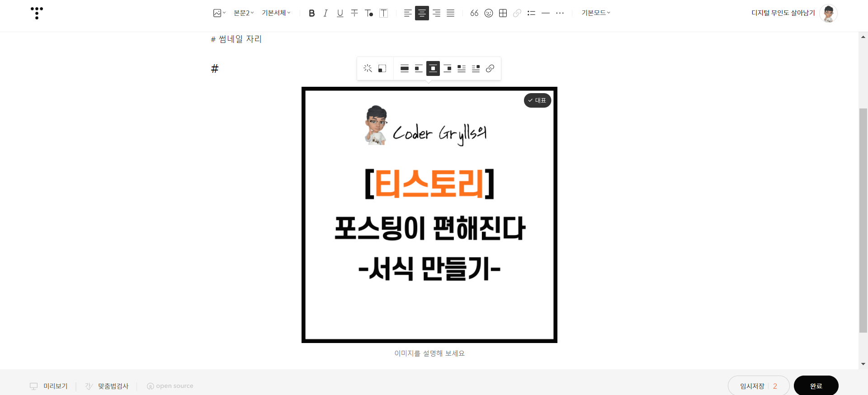Viewport: 868px width, 395px height.
Task: Insert a table
Action: (503, 13)
